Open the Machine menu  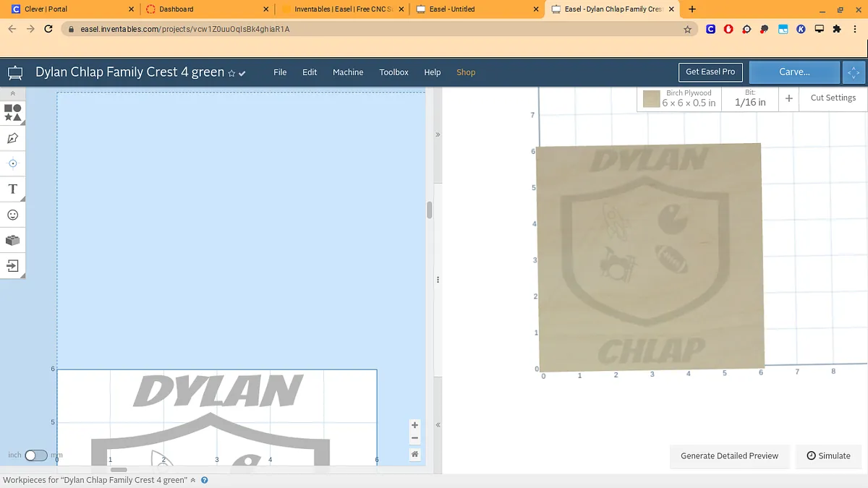[348, 72]
